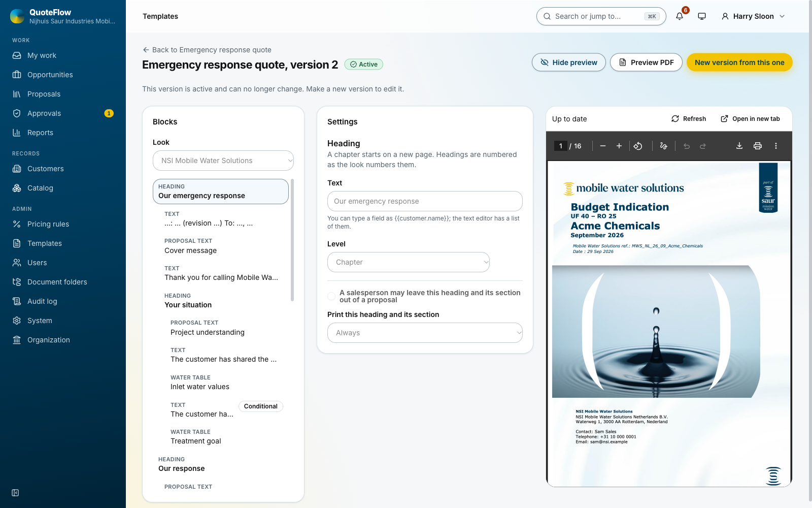Open the Level dropdown showing Chapter
The width and height of the screenshot is (812, 508).
(409, 262)
